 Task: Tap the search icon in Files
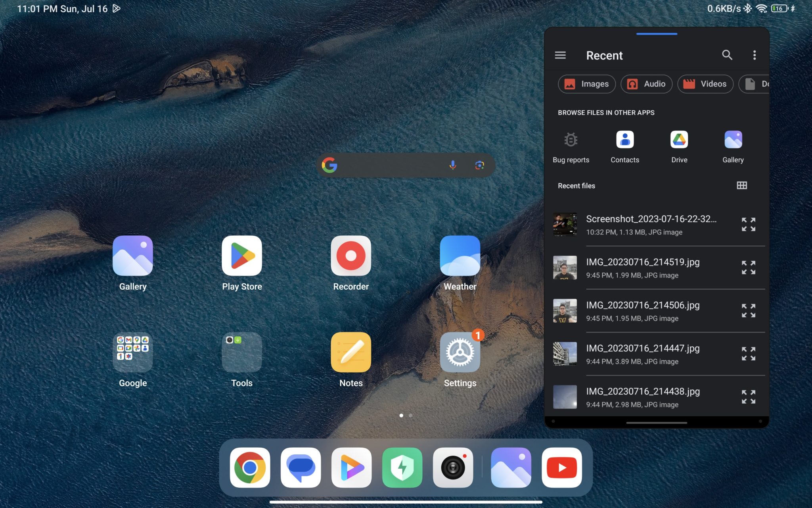click(x=727, y=55)
